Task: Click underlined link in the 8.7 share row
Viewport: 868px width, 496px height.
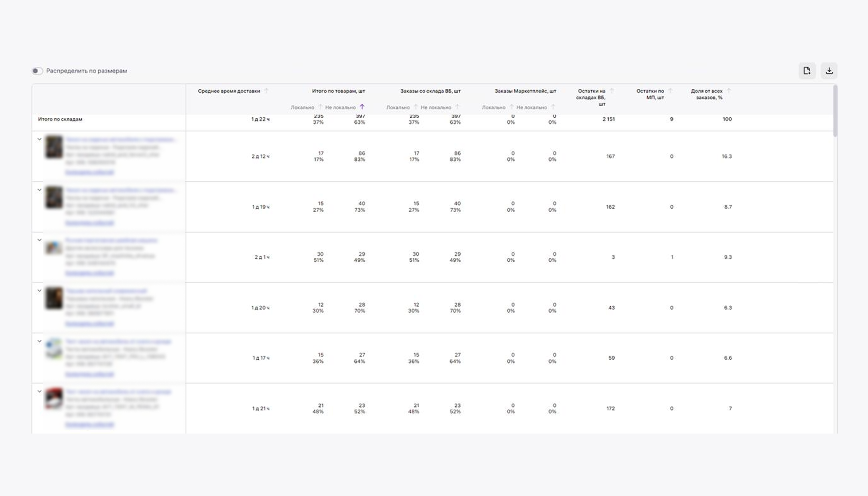Action: tap(89, 223)
